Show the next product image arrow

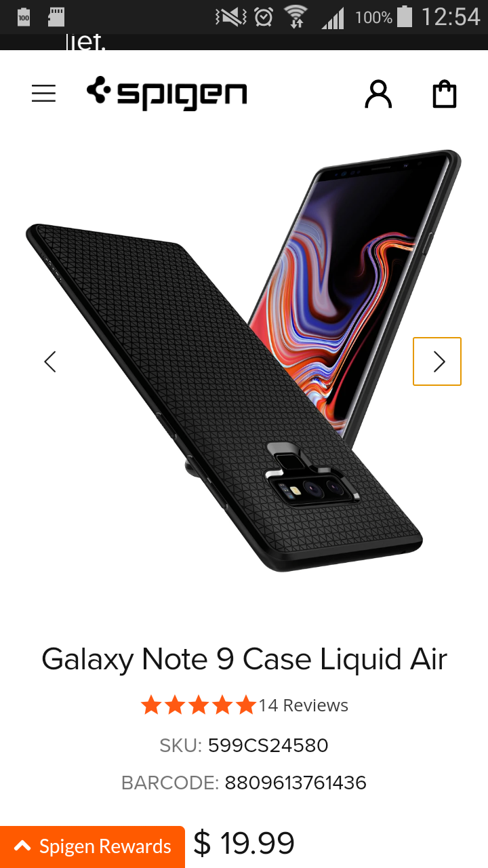click(437, 361)
